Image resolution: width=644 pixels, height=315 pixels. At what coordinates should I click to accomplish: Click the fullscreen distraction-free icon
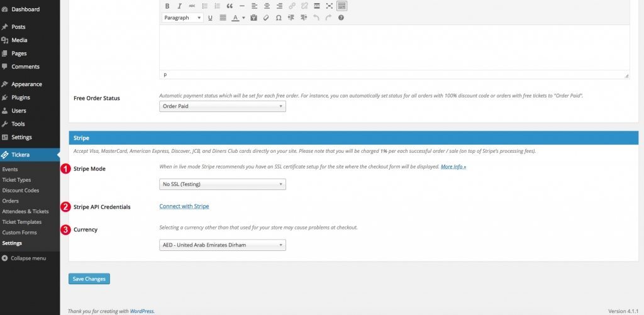pos(329,6)
